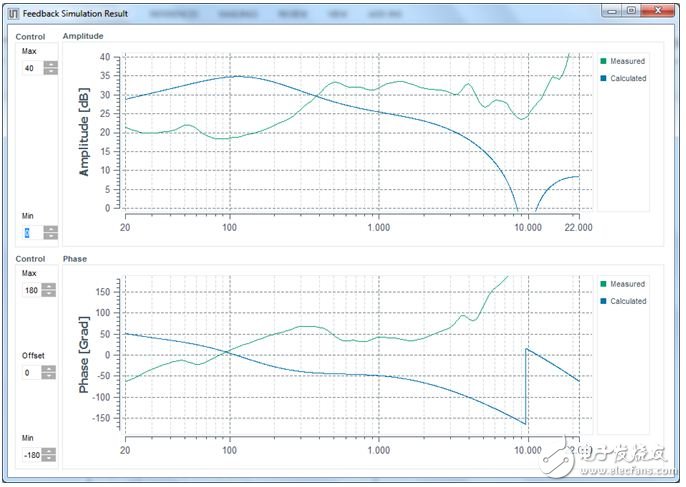The width and height of the screenshot is (686, 487).
Task: Click Measured green swatch in Phase legend
Action: (604, 284)
